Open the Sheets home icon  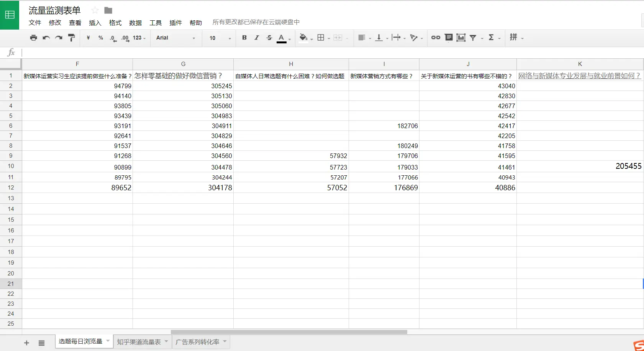[10, 15]
